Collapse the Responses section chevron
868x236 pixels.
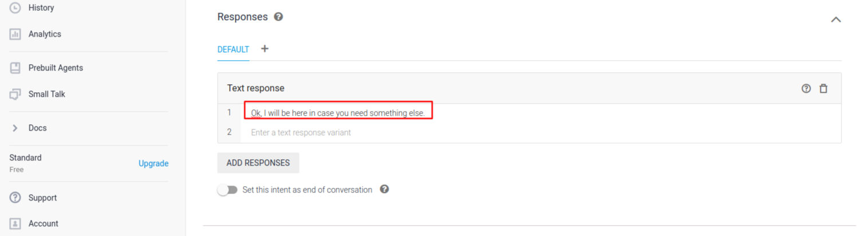click(836, 19)
